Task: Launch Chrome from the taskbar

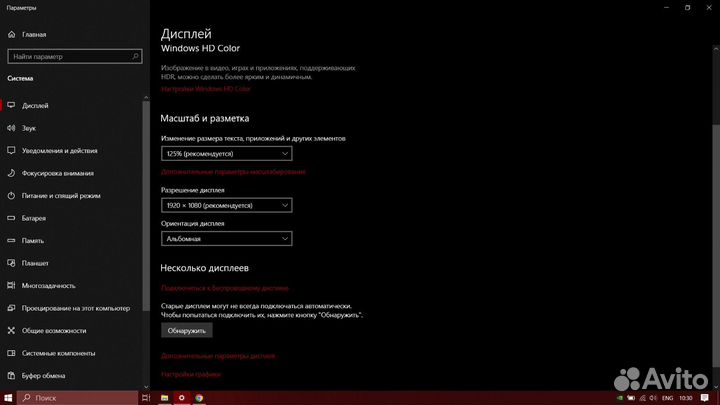Action: click(x=199, y=398)
